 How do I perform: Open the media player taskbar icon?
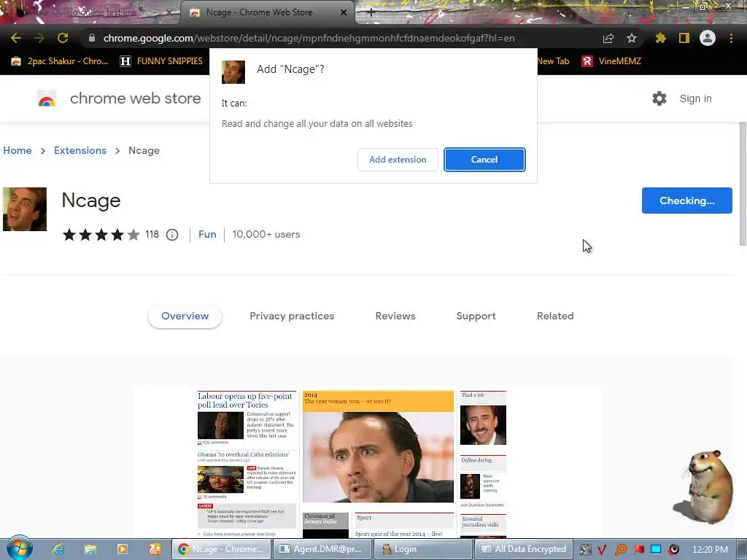pos(123,549)
